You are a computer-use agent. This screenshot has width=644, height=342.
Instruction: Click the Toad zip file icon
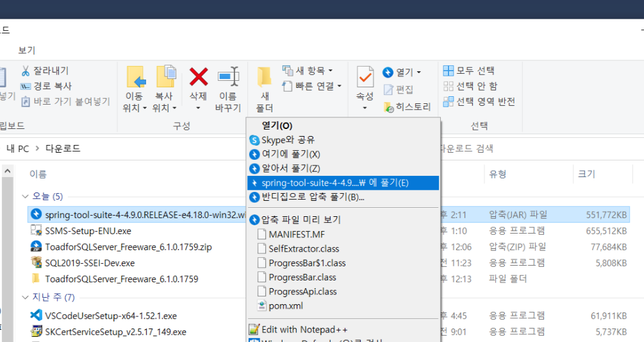pyautogui.click(x=36, y=246)
